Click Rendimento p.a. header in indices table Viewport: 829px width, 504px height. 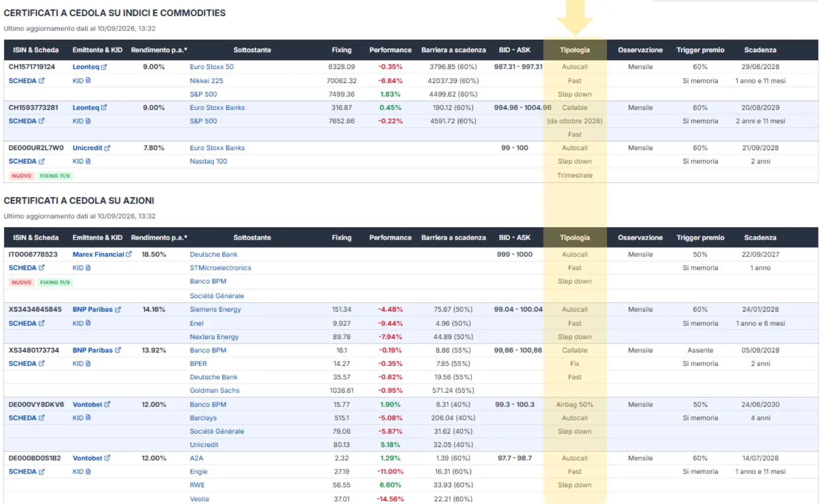tap(159, 50)
